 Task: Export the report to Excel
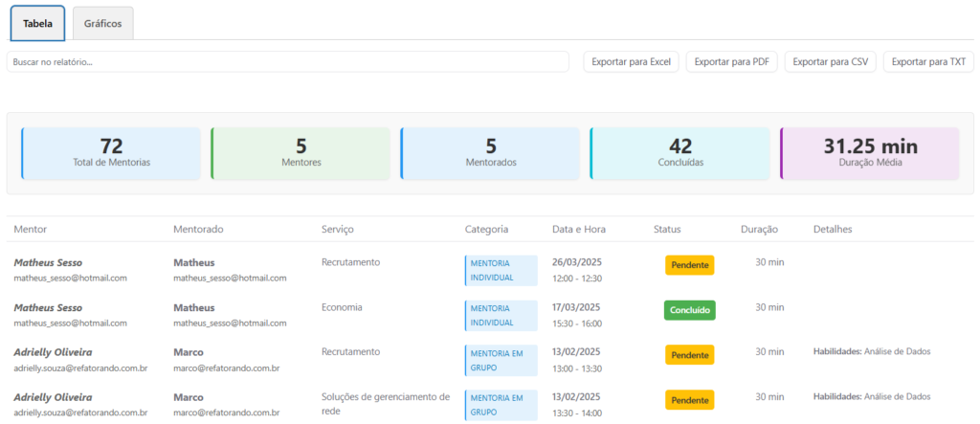631,62
